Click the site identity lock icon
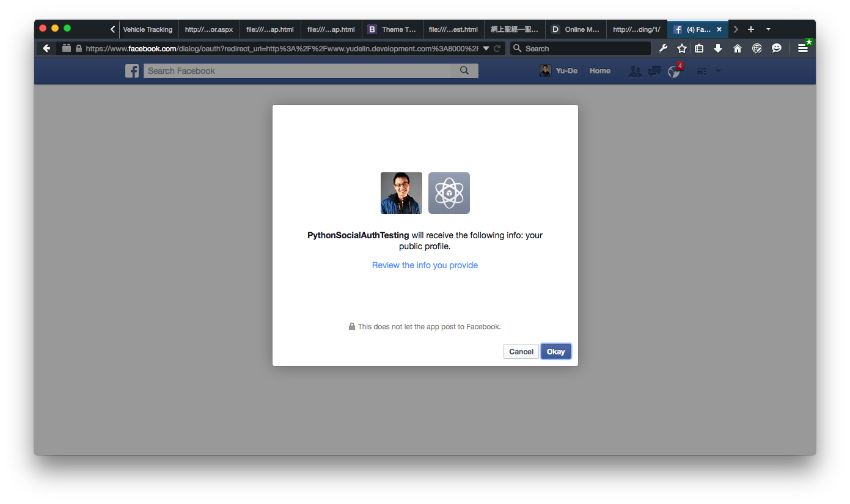This screenshot has width=850, height=504. (79, 48)
